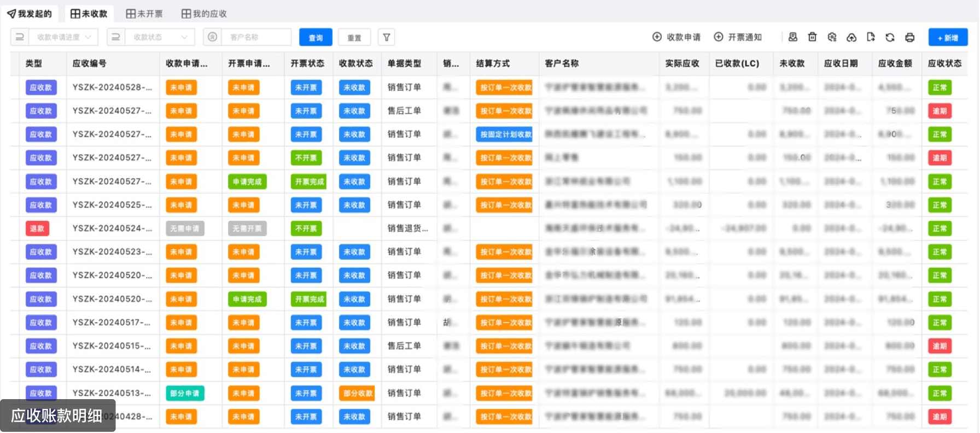This screenshot has width=980, height=433.
Task: Click the printer icon
Action: (909, 37)
